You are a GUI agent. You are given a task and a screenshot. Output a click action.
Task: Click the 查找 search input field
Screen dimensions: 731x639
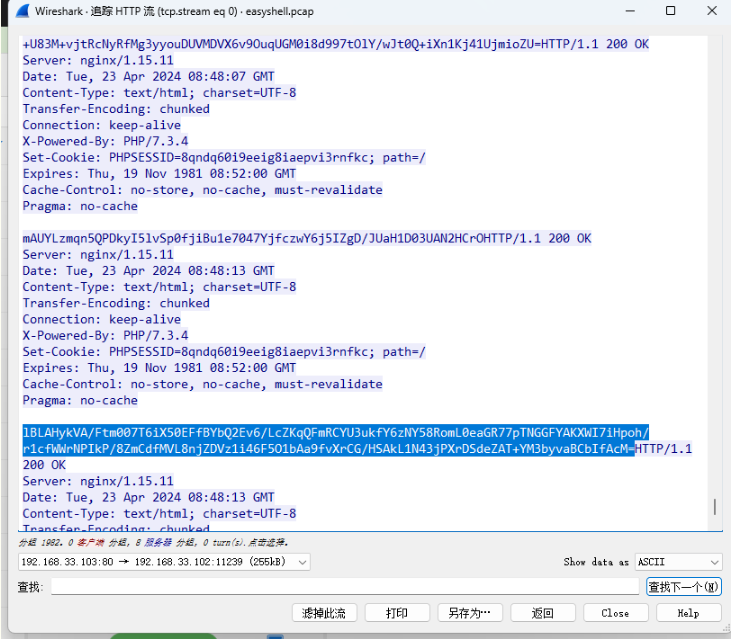(345, 586)
